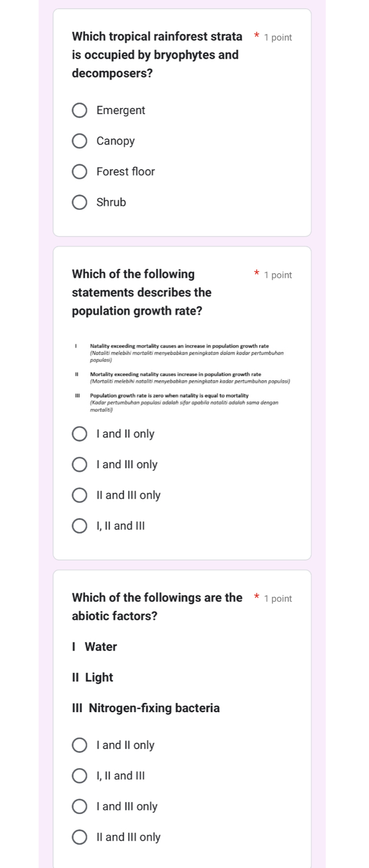The width and height of the screenshot is (369, 868).
Task: Pick 'II and III only' for abiotic factors
Action: click(79, 837)
